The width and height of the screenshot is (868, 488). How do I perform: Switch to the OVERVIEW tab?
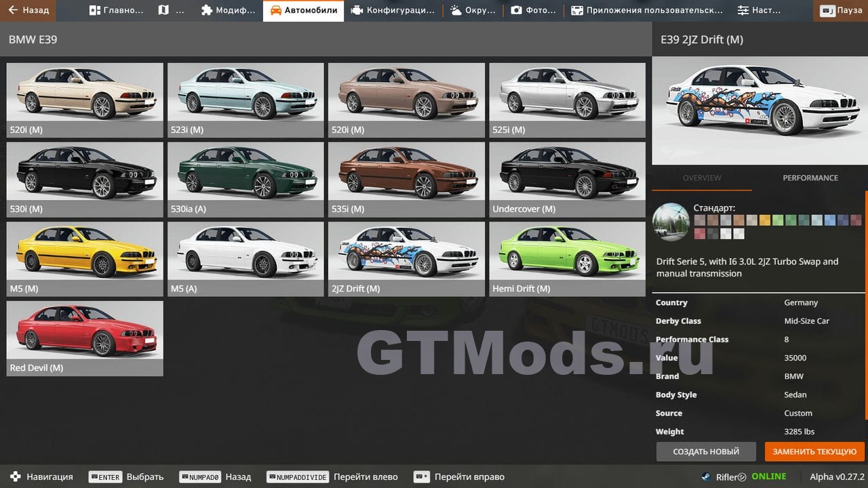(702, 178)
